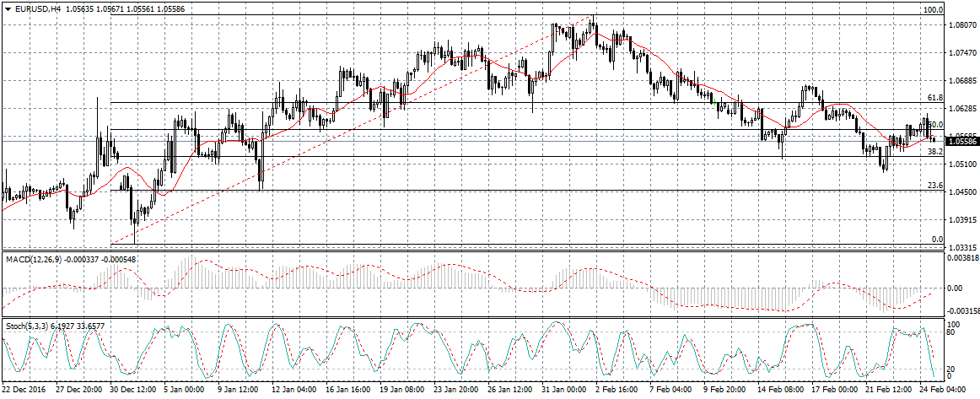
Task: Select the 38.2 Fibonacci retracement label
Action: pyautogui.click(x=934, y=152)
